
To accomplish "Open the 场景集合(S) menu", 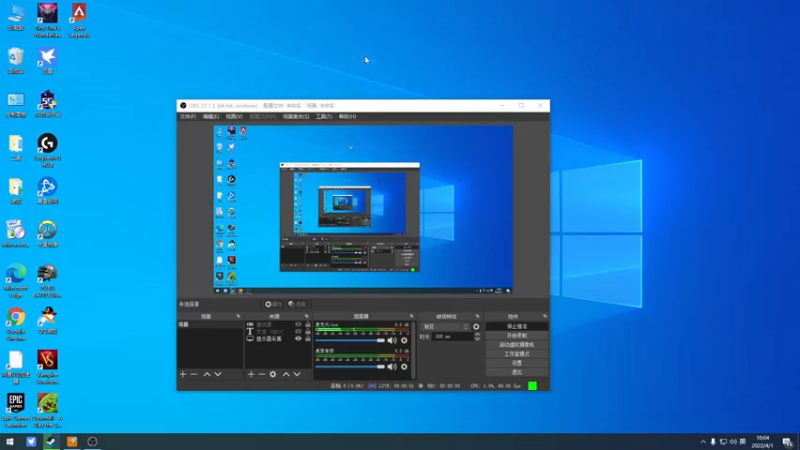I will tap(296, 117).
